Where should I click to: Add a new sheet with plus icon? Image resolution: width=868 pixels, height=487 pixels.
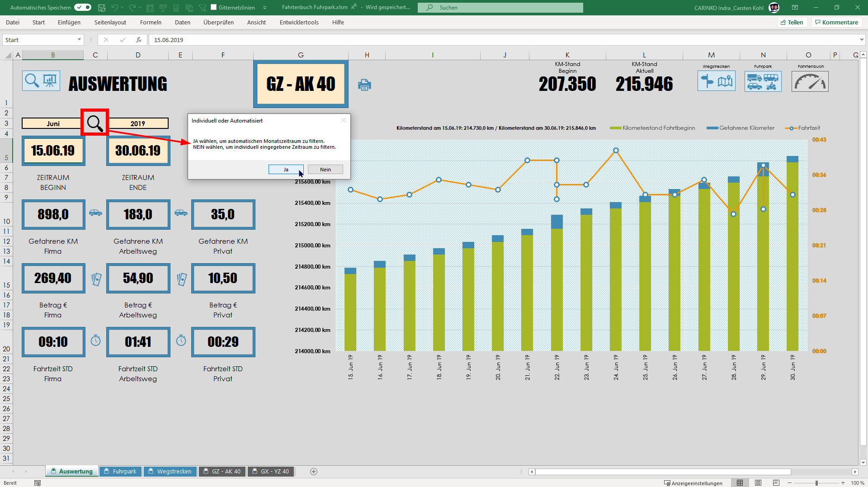314,472
